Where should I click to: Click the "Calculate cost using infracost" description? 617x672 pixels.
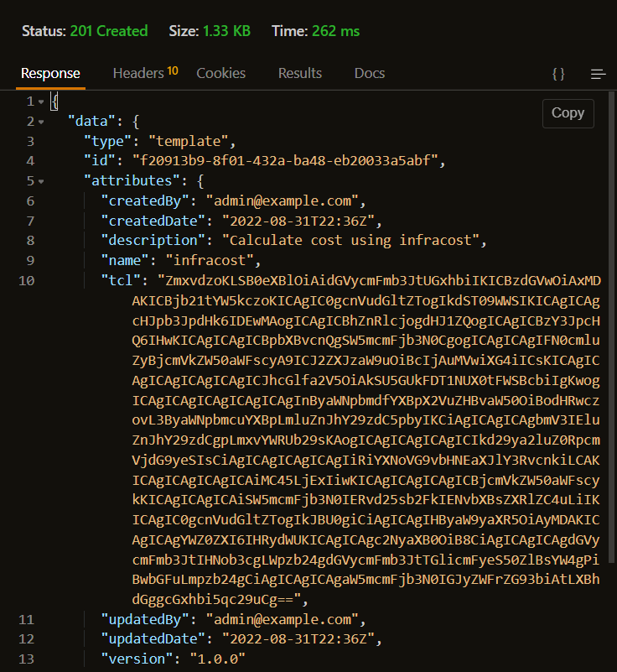point(358,240)
